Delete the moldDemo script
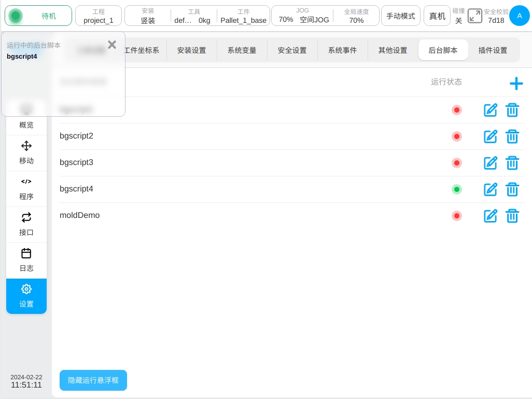The width and height of the screenshot is (532, 399). pos(512,216)
